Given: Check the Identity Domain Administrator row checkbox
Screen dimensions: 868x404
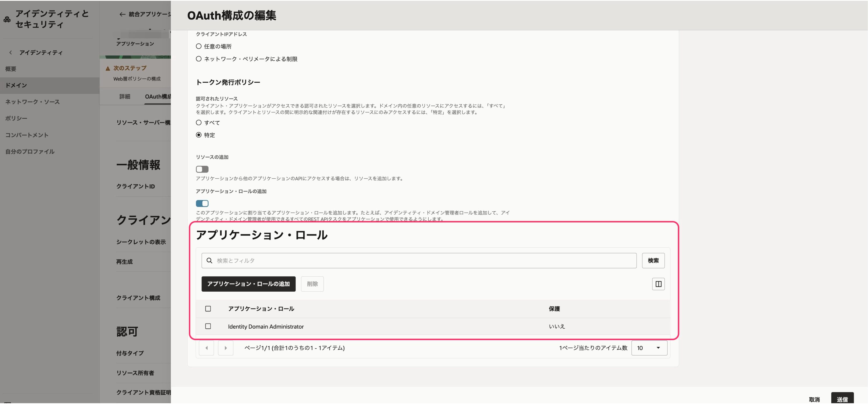Looking at the screenshot, I should click(208, 326).
